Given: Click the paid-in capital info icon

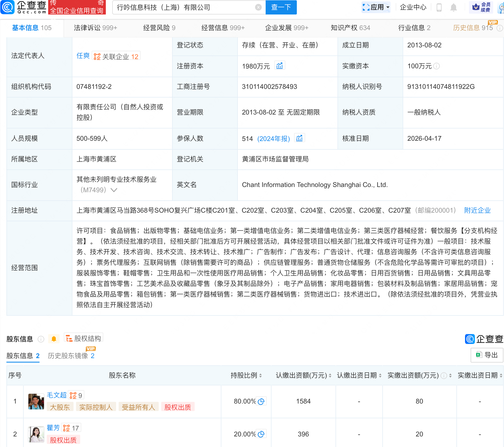Looking at the screenshot, I should [x=437, y=66].
